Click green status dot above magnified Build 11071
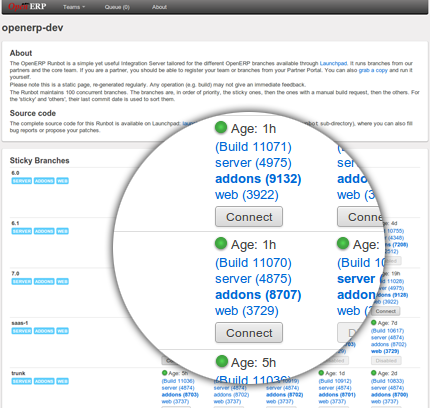The width and height of the screenshot is (430, 408). (221, 127)
